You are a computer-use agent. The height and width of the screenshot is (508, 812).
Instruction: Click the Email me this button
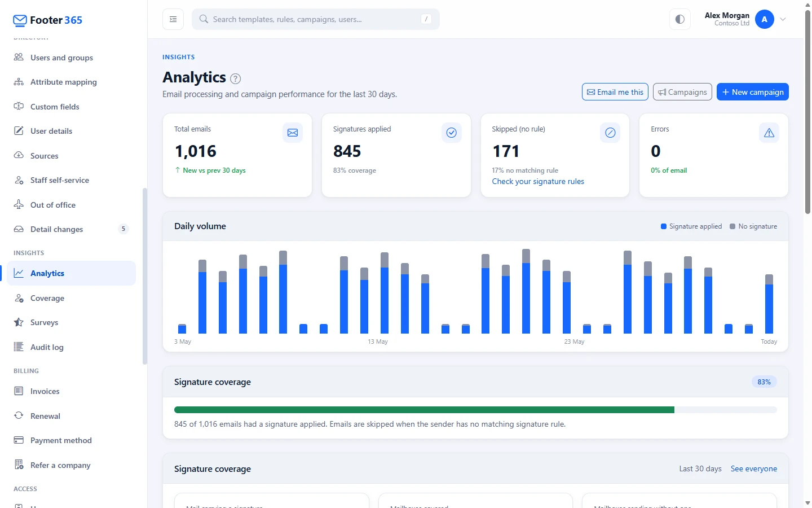click(615, 92)
